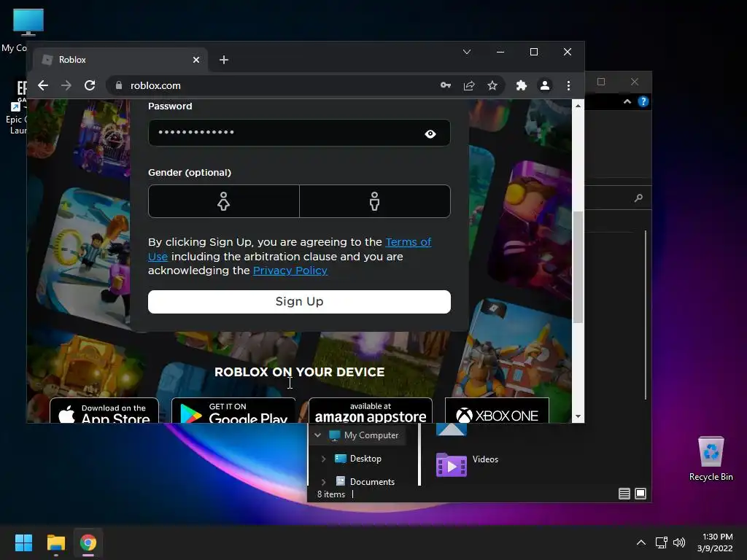
Task: Click Chrome icon in taskbar
Action: [x=88, y=542]
